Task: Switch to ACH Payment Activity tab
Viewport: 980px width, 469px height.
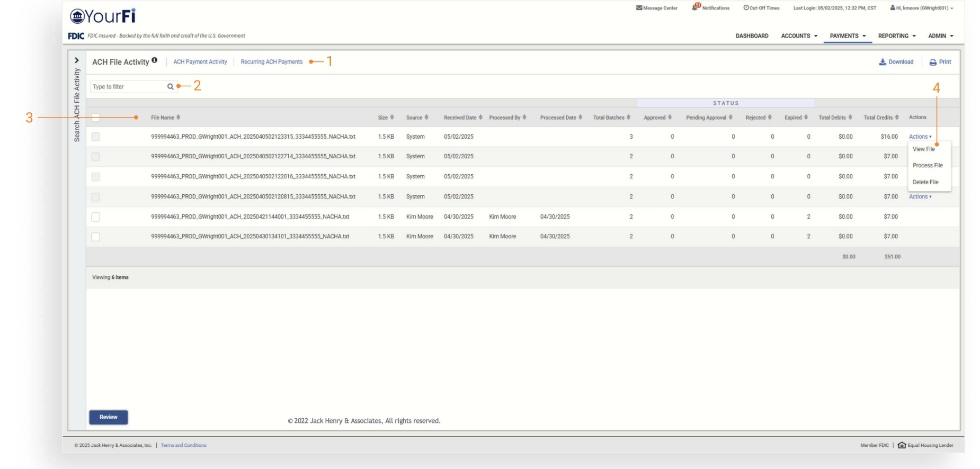Action: tap(200, 62)
